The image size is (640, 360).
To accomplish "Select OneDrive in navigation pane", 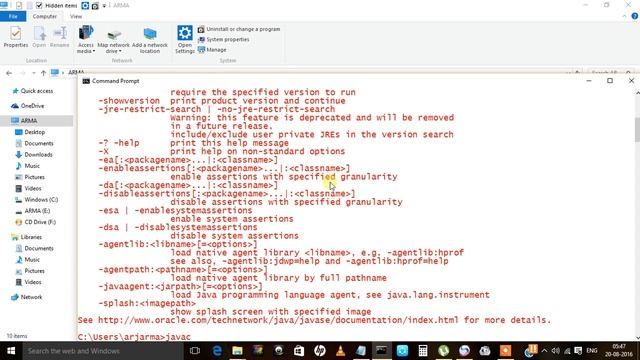I will click(28, 106).
